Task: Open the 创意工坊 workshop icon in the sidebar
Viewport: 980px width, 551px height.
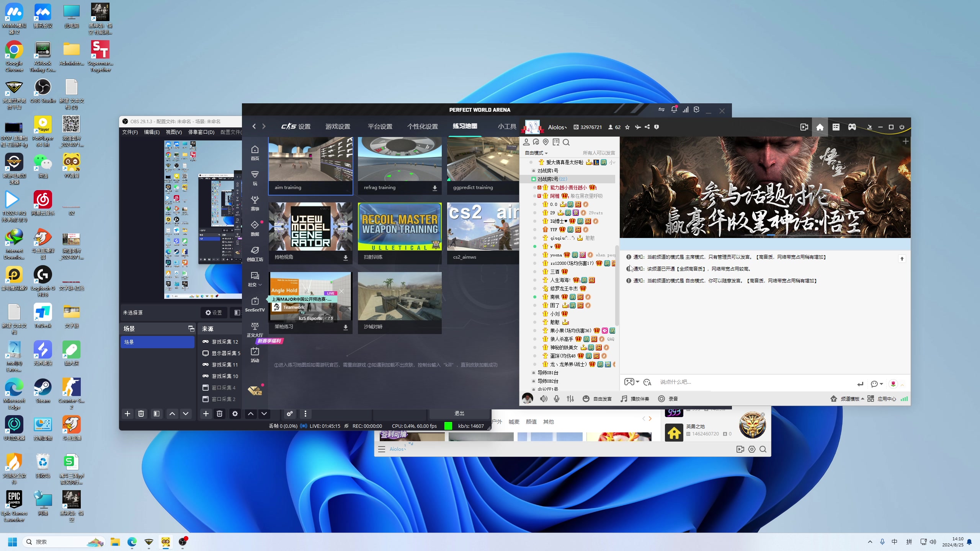Action: (x=255, y=254)
